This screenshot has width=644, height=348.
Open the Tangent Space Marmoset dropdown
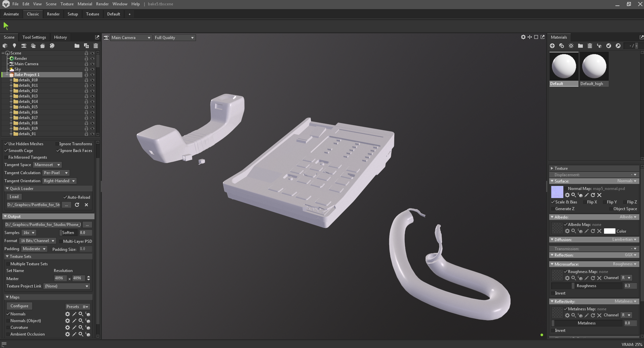pyautogui.click(x=47, y=165)
